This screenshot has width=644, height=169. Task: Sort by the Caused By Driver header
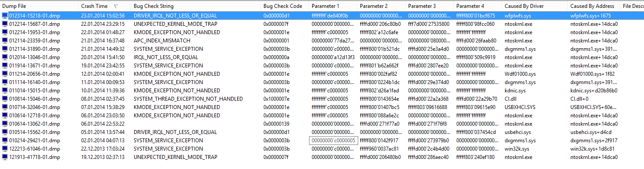point(535,6)
